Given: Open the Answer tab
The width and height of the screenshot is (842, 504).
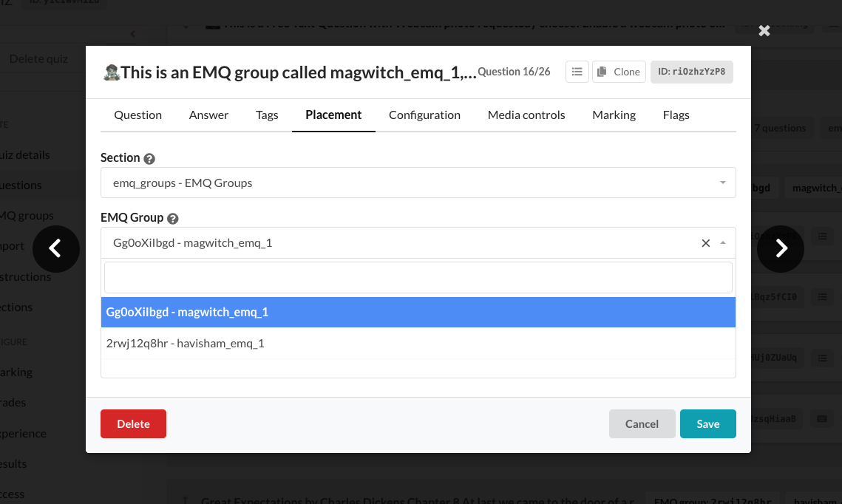Looking at the screenshot, I should tap(208, 115).
